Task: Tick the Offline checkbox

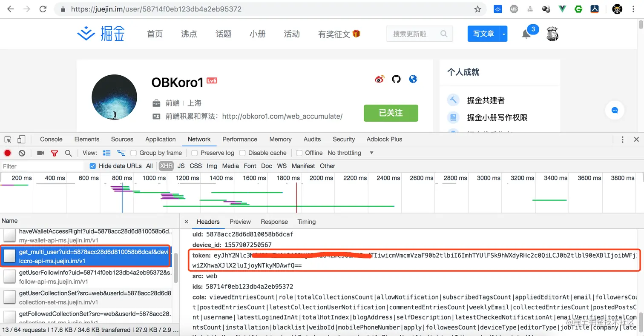Action: (x=299, y=153)
